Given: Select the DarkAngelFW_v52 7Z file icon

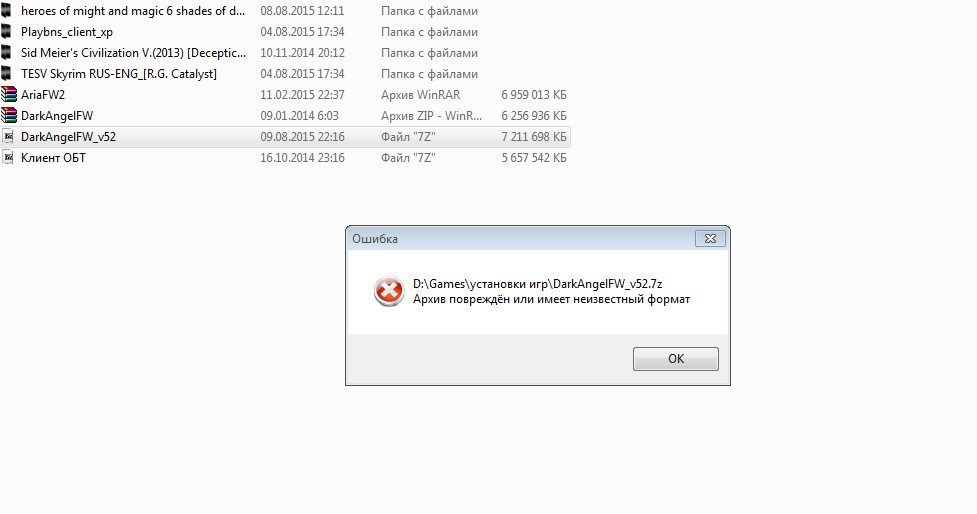Looking at the screenshot, I should (x=8, y=136).
